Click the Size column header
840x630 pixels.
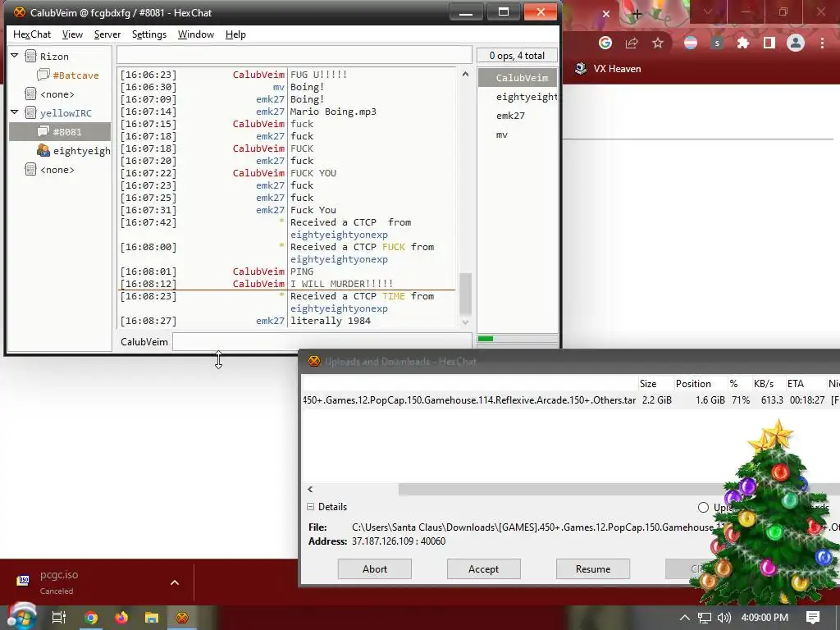click(648, 384)
